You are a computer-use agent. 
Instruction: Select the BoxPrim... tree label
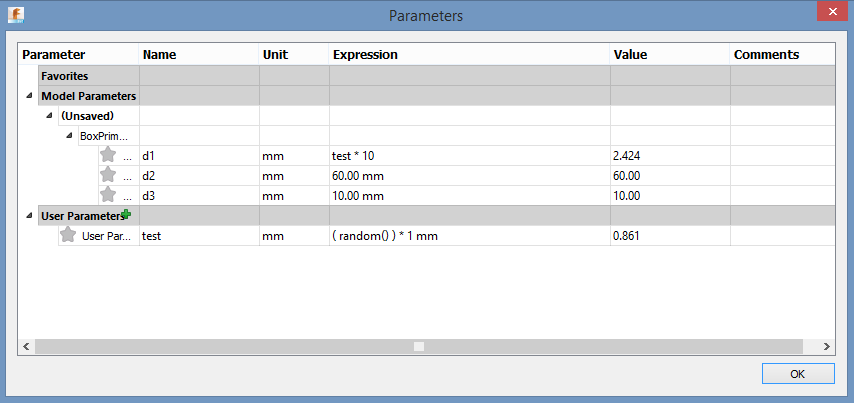pyautogui.click(x=104, y=136)
